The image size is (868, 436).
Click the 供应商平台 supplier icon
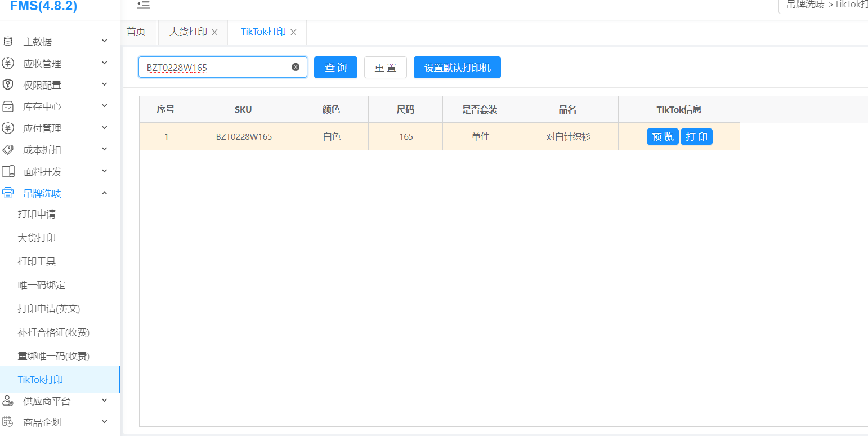(8, 401)
